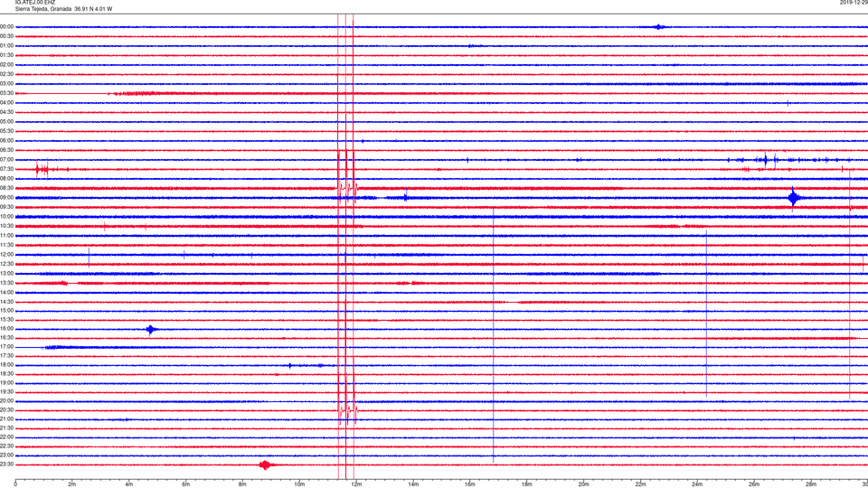
Task: Click the 16m tick on minute axis
Action: coord(470,484)
